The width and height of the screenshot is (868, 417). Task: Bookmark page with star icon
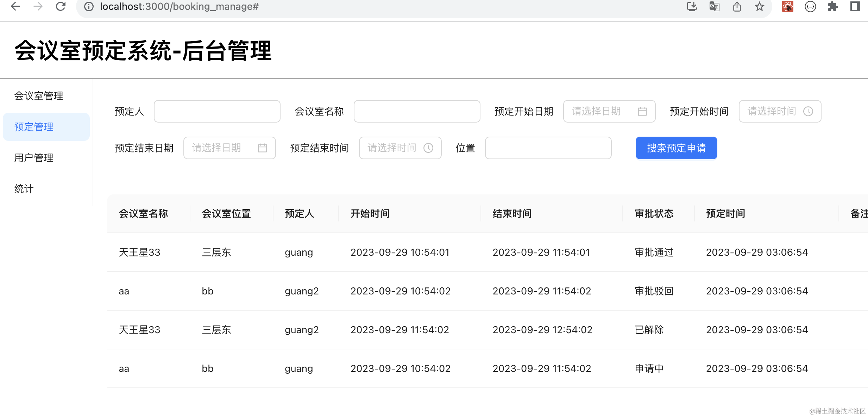coord(760,6)
